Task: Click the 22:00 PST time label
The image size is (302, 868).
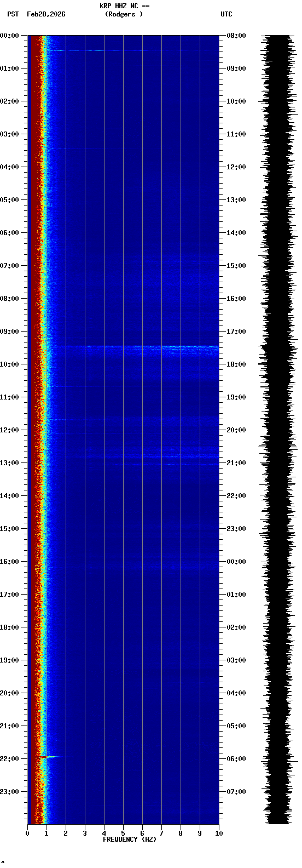Action: click(9, 759)
